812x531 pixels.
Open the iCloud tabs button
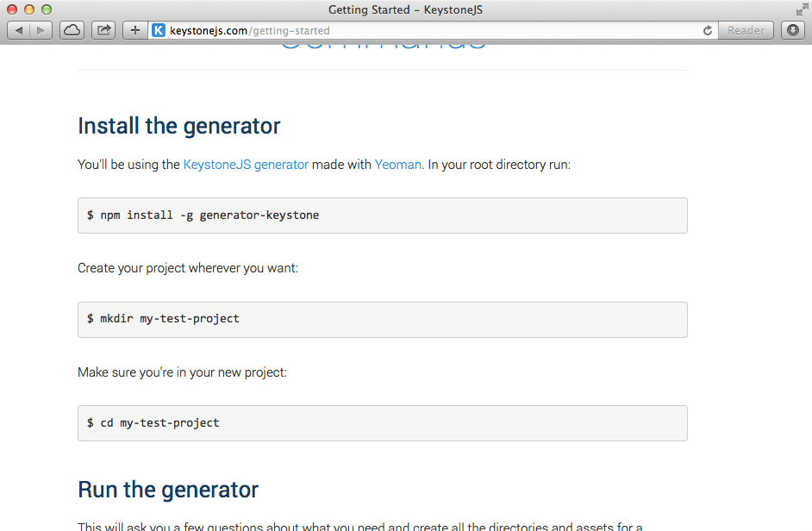click(x=72, y=30)
